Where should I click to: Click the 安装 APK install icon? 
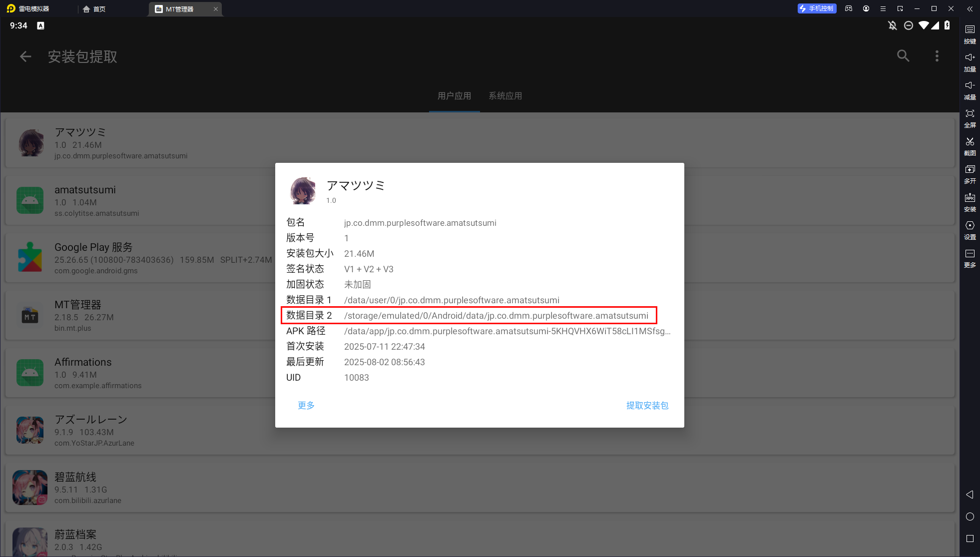(970, 198)
